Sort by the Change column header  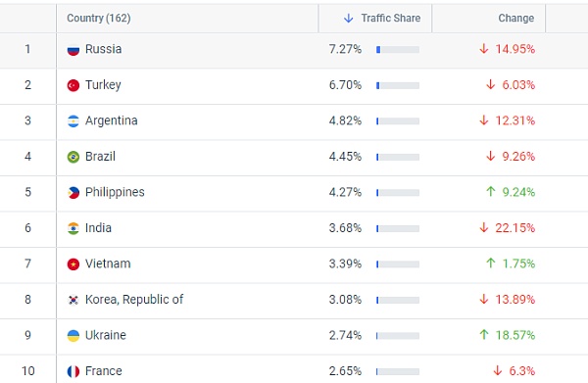coord(516,18)
